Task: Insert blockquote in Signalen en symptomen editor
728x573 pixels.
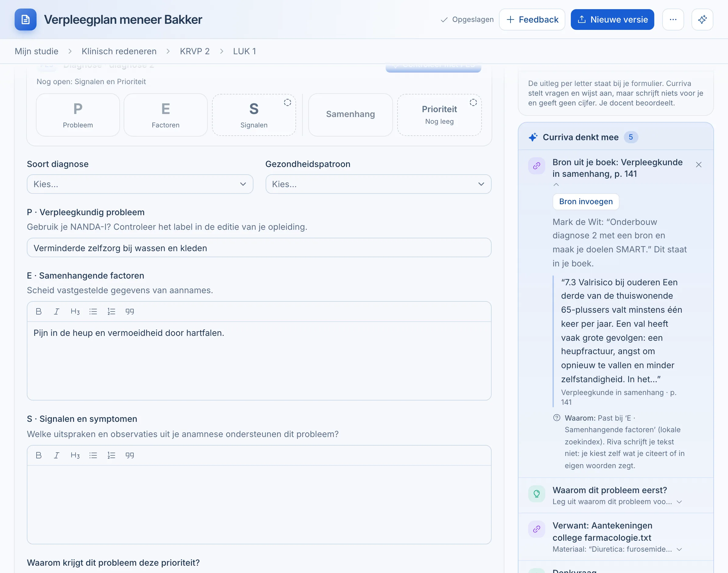Action: [x=129, y=455]
